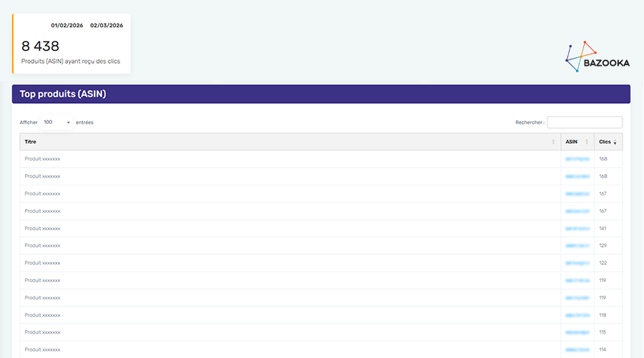Click the 'Afficher' label

tap(29, 122)
